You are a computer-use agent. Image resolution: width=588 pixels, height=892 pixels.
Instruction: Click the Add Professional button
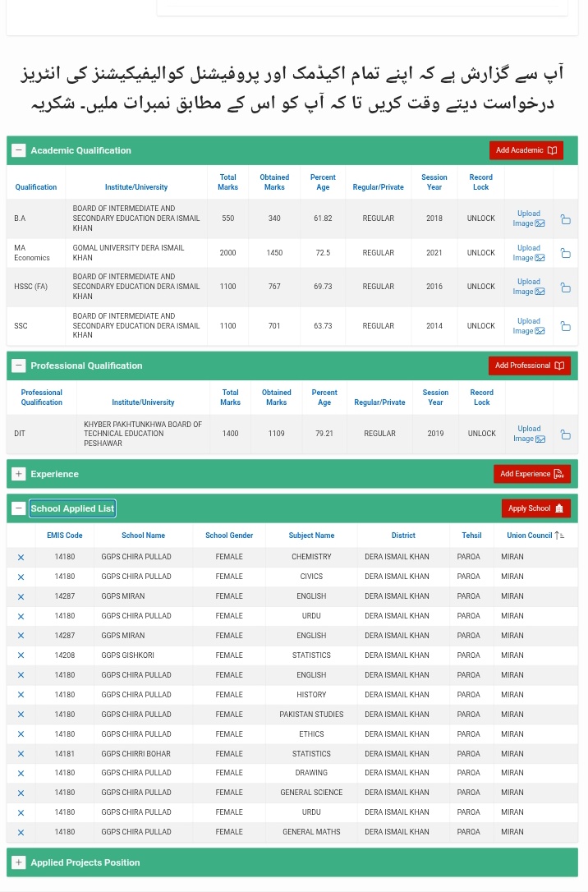[529, 366]
